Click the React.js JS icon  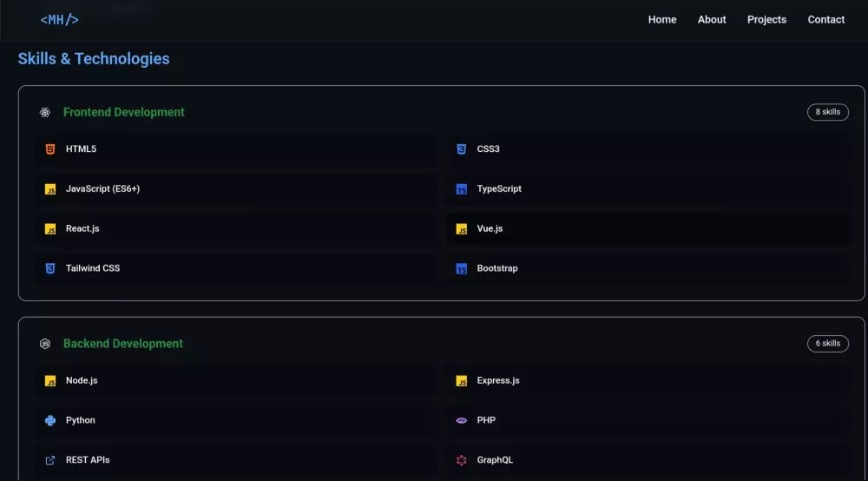49,228
